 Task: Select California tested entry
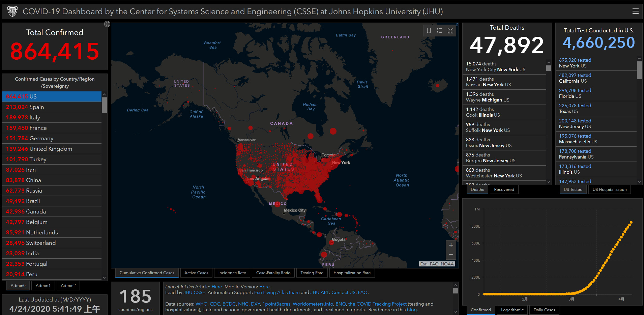click(596, 78)
